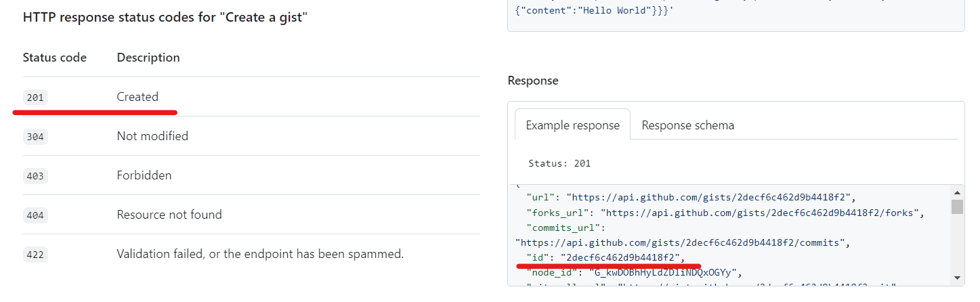Click the 422 status code badge
This screenshot has width=980, height=302.
[35, 255]
